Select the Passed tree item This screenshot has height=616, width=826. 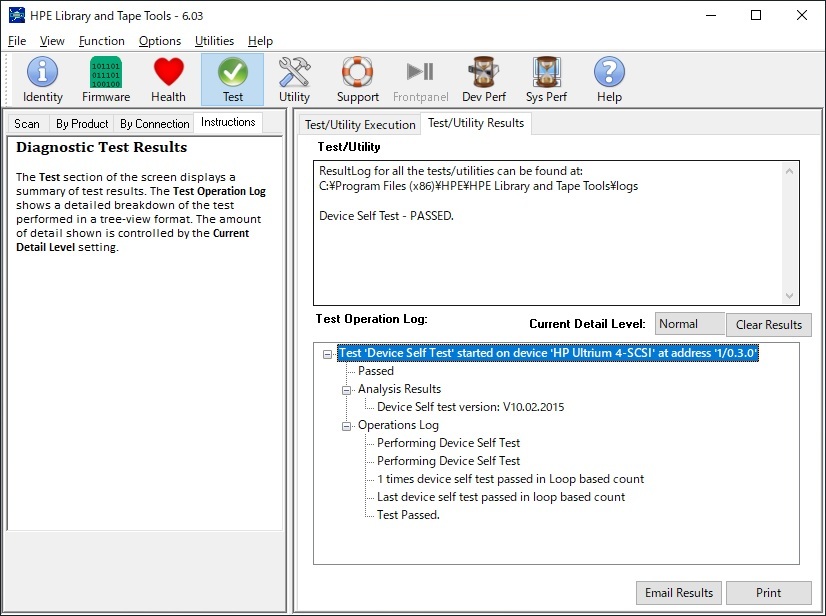pos(376,371)
